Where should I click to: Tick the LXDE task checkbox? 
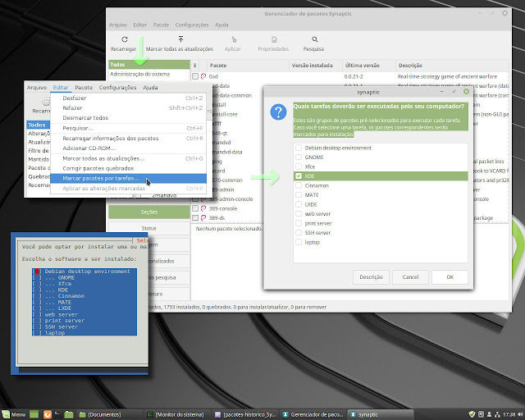pyautogui.click(x=299, y=204)
